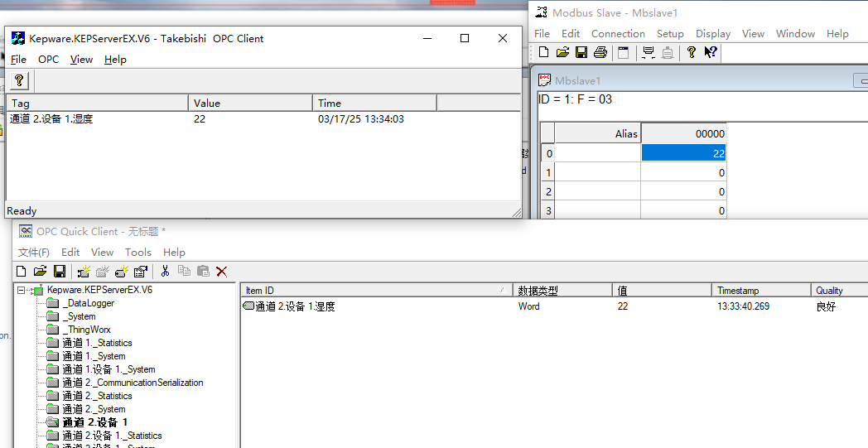Print icon in Modbus Slave toolbar
The height and width of the screenshot is (448, 868).
[600, 52]
